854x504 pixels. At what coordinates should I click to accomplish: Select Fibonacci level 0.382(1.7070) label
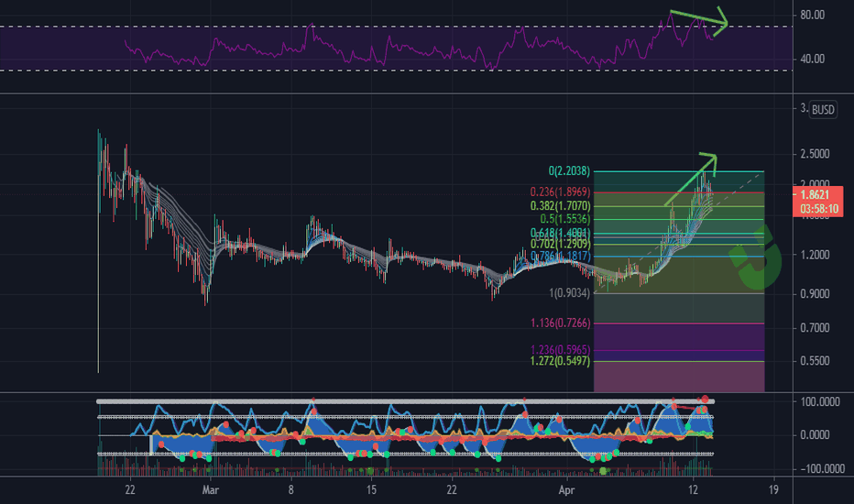click(x=560, y=206)
